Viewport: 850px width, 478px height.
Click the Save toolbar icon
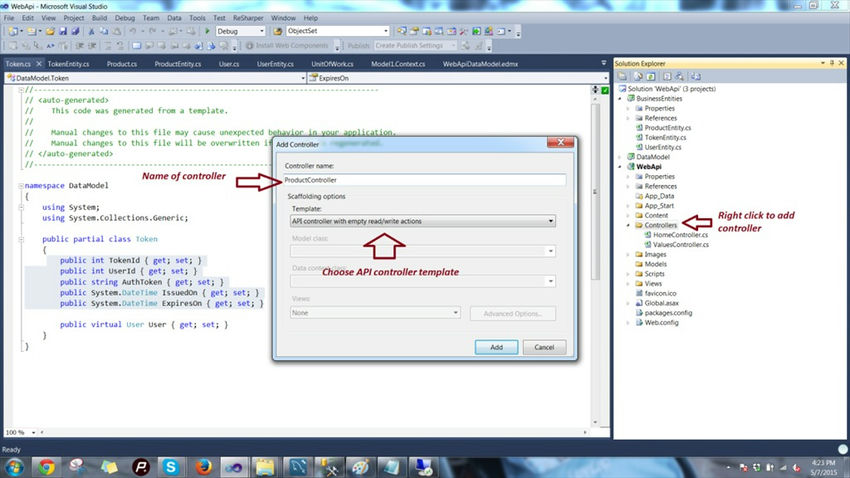coord(63,31)
